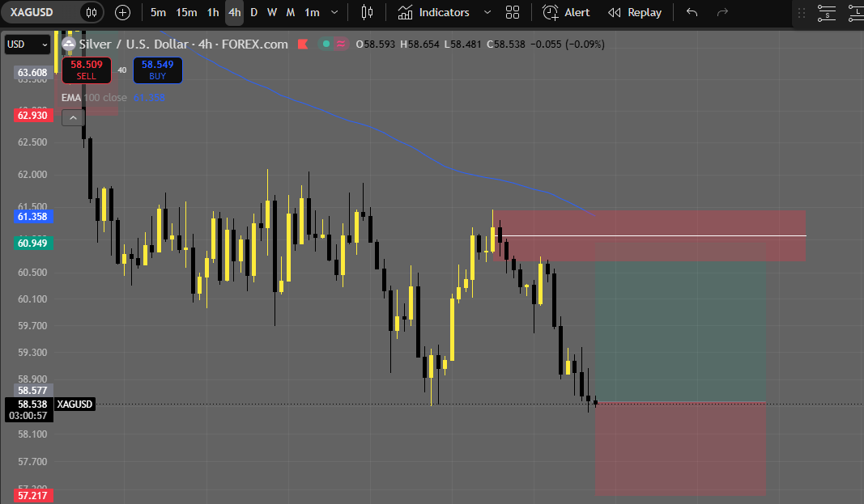Viewport: 864px width, 504px height.
Task: Click the order quantity value 40
Action: [x=121, y=70]
